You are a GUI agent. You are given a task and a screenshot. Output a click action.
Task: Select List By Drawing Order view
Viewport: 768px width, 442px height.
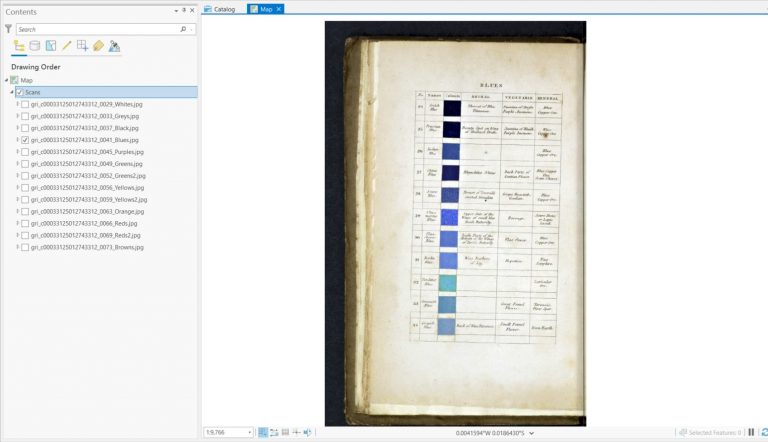tap(19, 46)
